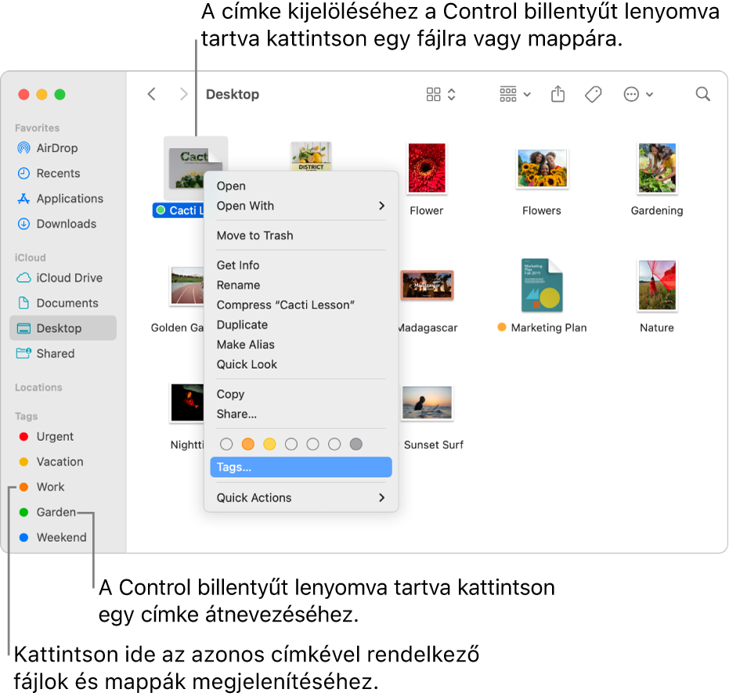
Task: Select the Marketing Plan document icon
Action: coord(542,285)
